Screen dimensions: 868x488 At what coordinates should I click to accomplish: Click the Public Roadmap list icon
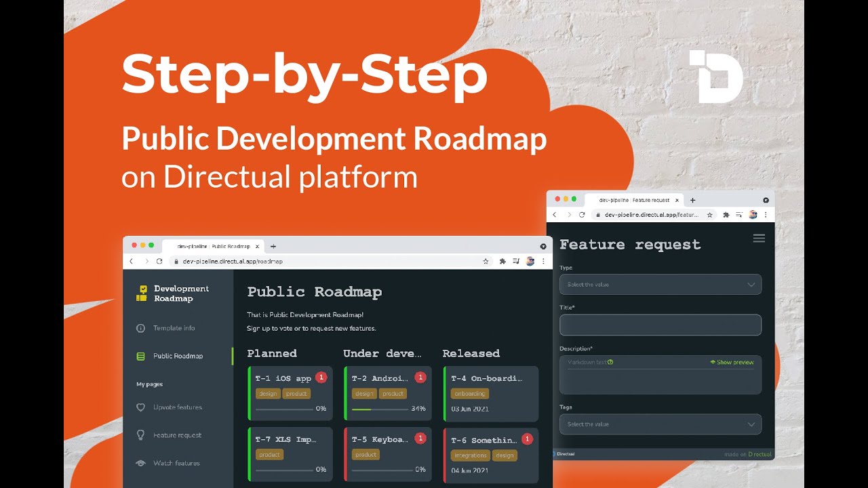pyautogui.click(x=141, y=356)
